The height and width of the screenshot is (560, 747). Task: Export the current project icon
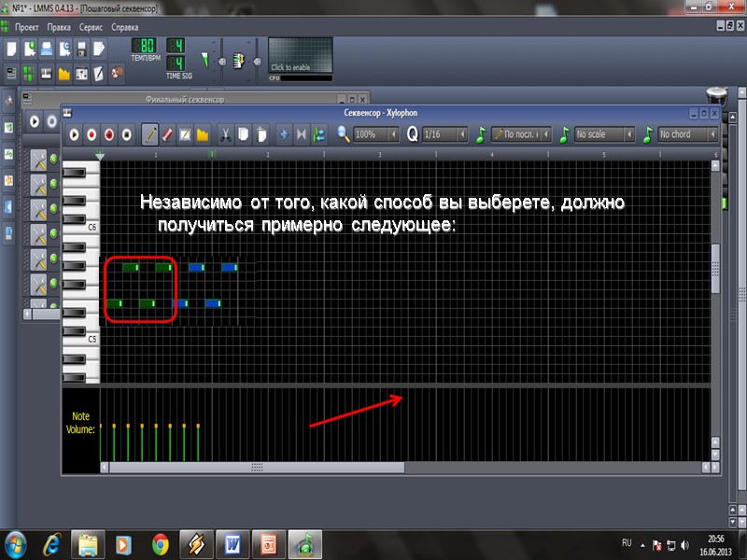[99, 49]
